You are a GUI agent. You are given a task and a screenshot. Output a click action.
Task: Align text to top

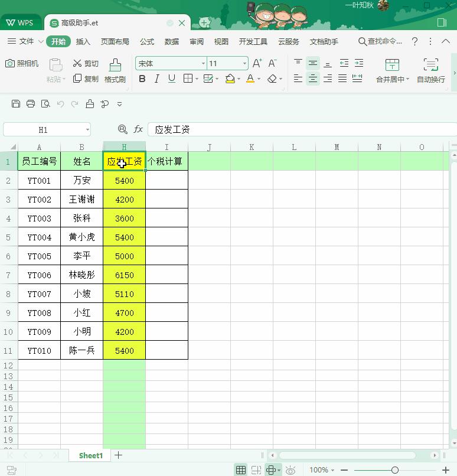click(x=298, y=63)
